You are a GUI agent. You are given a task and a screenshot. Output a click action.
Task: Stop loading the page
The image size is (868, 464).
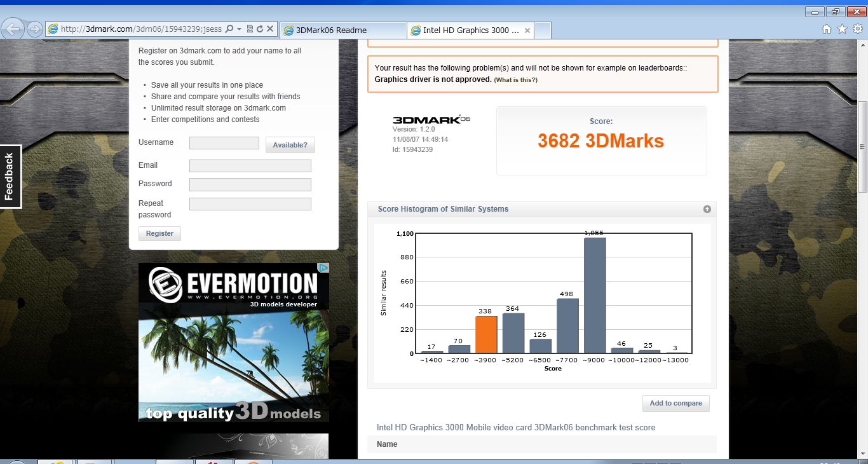tap(270, 29)
